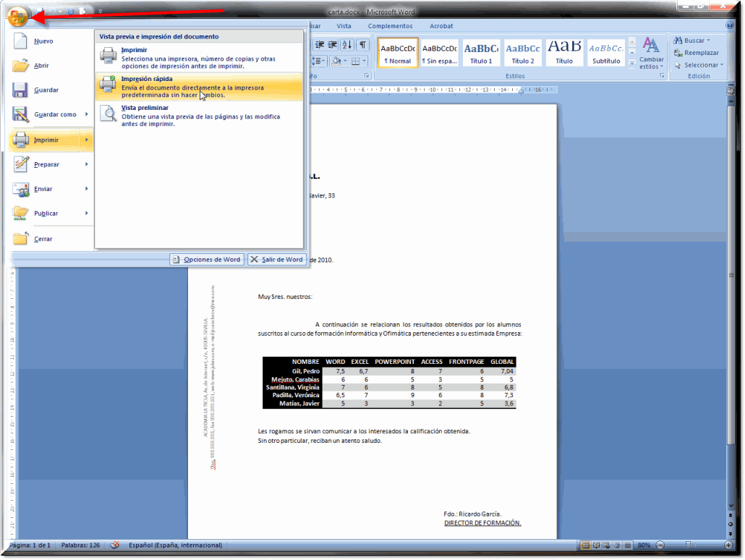This screenshot has width=745, height=560.
Task: Open the Estilos dialog launcher
Action: pos(662,75)
